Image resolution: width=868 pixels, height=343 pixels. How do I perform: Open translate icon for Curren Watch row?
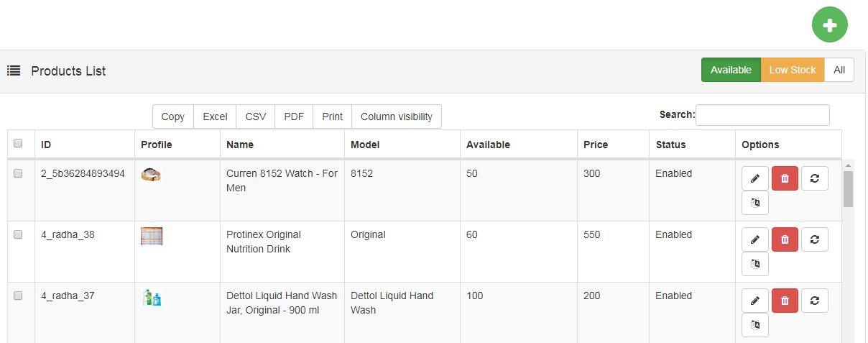(755, 203)
